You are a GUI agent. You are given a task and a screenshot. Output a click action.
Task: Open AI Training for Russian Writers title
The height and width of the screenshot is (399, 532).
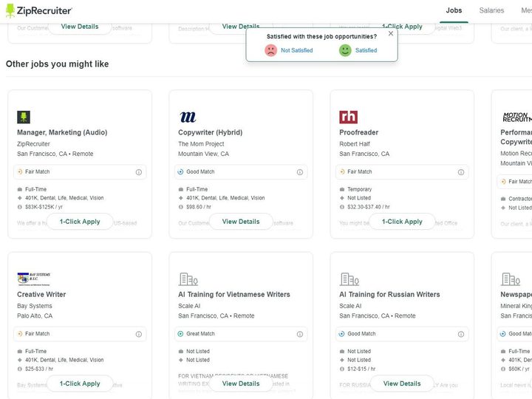[389, 295]
